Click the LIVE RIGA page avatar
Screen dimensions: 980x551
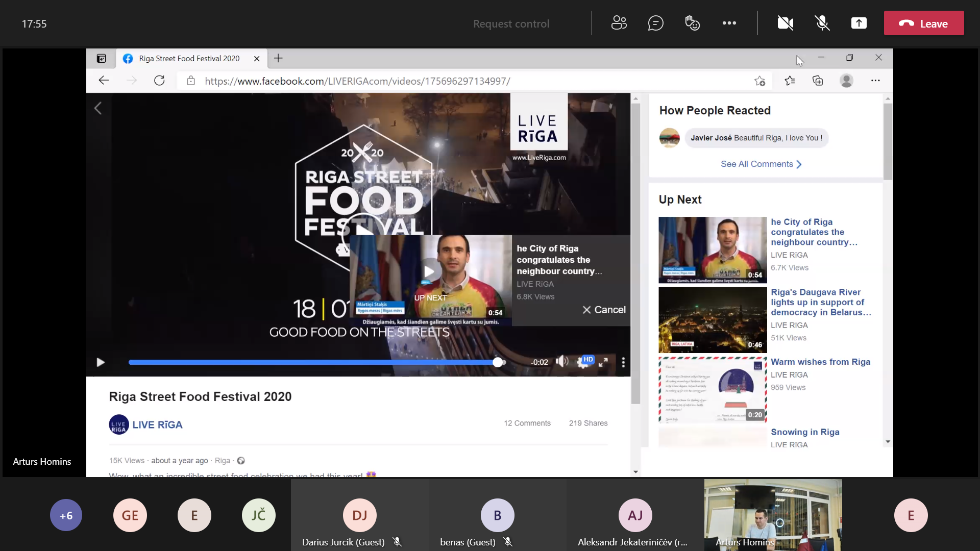[x=118, y=424]
